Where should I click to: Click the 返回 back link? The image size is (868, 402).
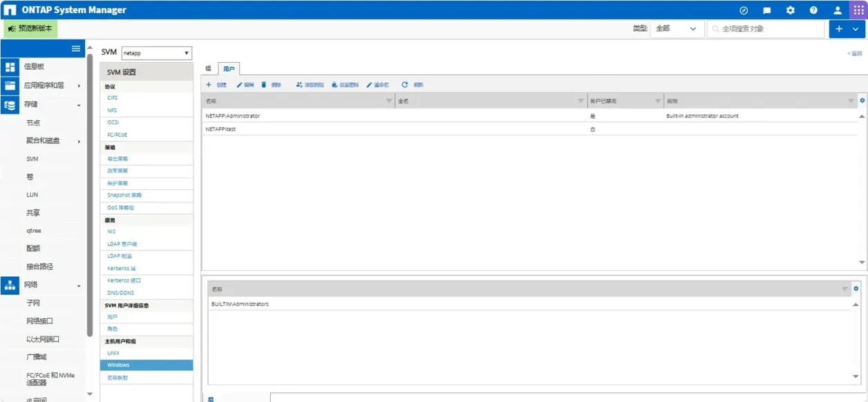[x=856, y=53]
